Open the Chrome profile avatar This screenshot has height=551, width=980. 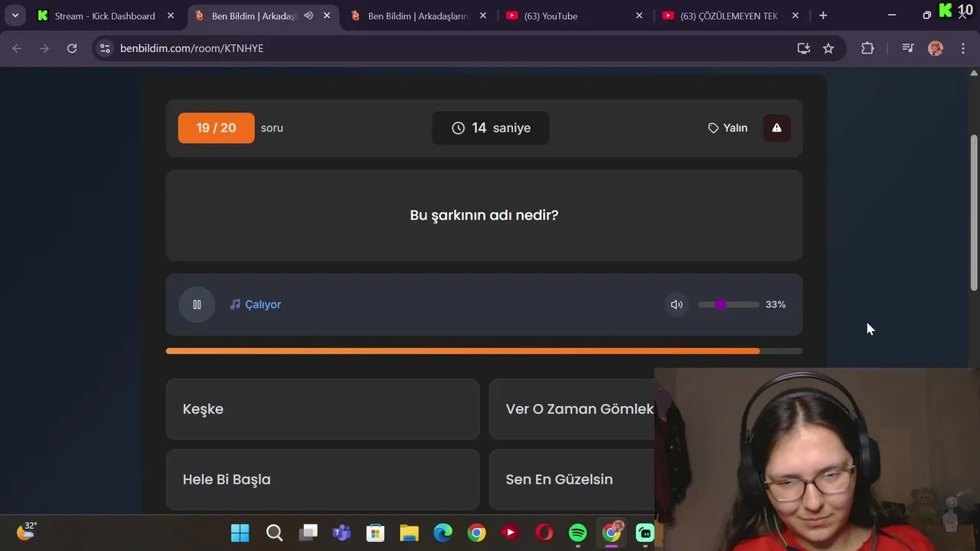pyautogui.click(x=936, y=48)
